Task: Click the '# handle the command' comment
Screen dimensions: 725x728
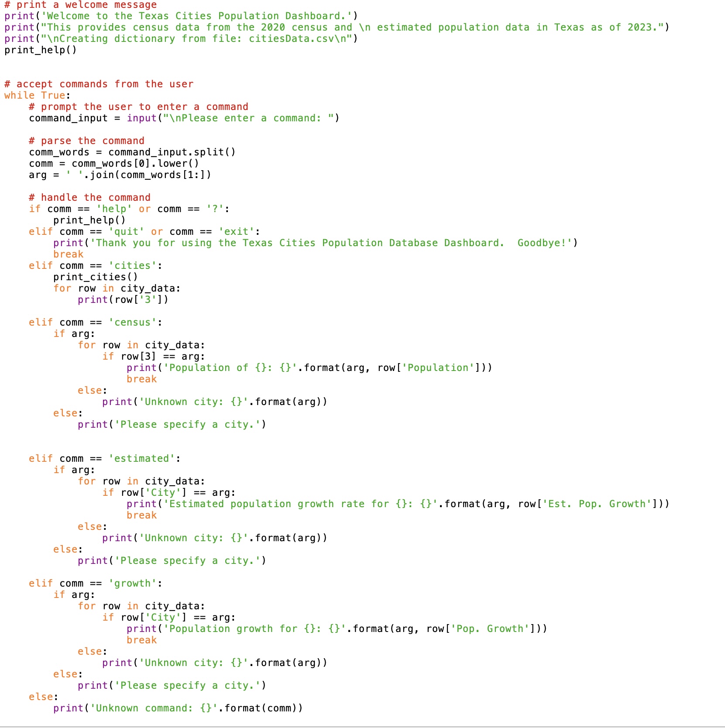Action: 89,197
